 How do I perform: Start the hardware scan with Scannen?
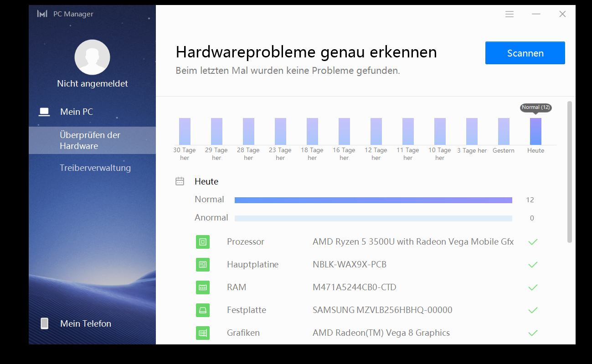click(x=525, y=53)
